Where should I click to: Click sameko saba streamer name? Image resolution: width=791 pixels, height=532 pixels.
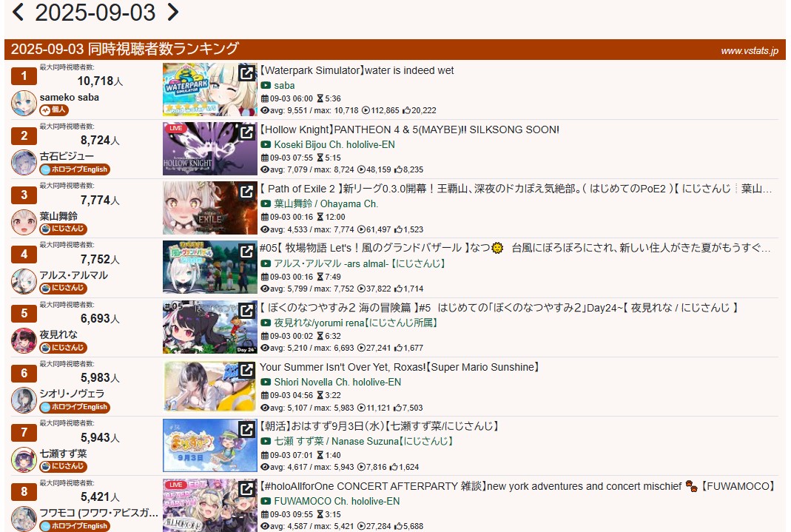(70, 98)
